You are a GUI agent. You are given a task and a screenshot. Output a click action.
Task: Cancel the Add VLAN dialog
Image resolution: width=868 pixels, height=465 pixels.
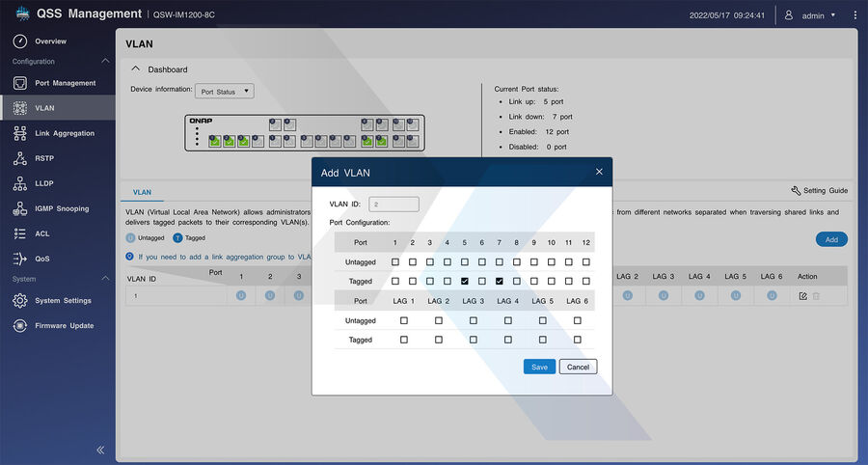click(x=578, y=367)
